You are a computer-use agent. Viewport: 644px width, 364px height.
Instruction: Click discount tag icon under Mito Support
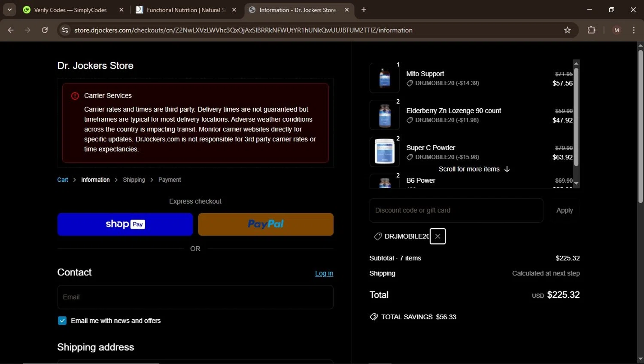pyautogui.click(x=410, y=83)
